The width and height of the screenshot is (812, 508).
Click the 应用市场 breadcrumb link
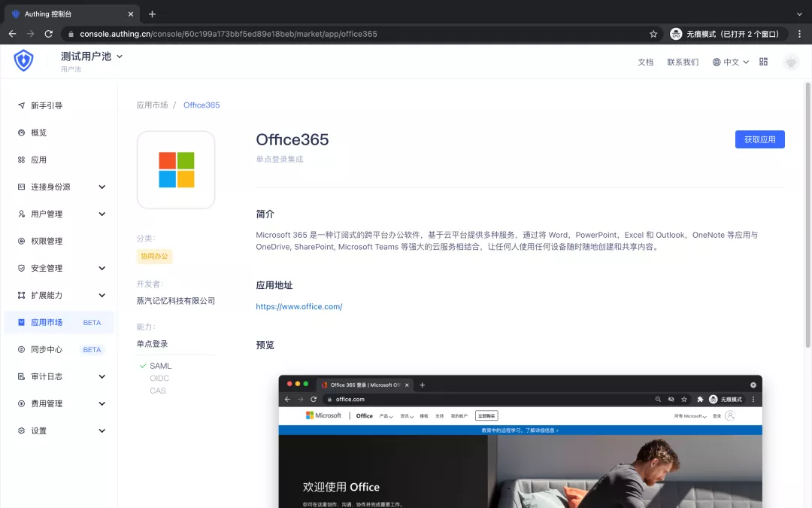(x=152, y=105)
